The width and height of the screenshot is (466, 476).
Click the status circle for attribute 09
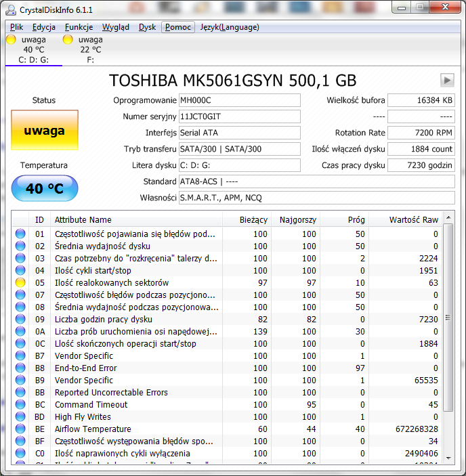(20, 319)
